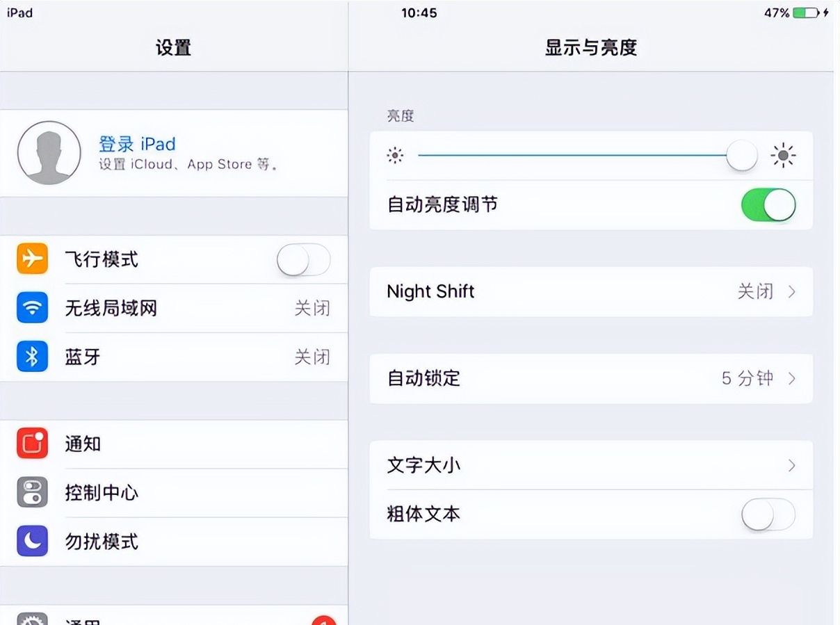The width and height of the screenshot is (840, 625).
Task: Click the 通知 notifications icon
Action: [31, 444]
